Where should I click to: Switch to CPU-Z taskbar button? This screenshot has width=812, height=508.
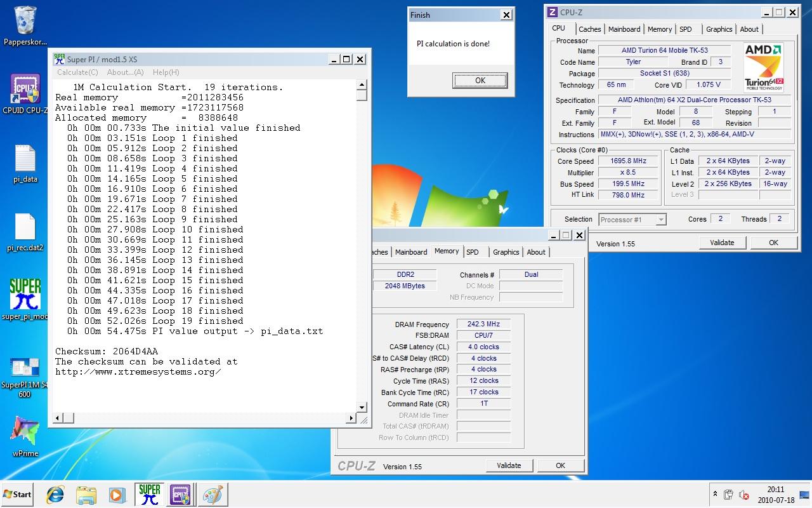180,494
